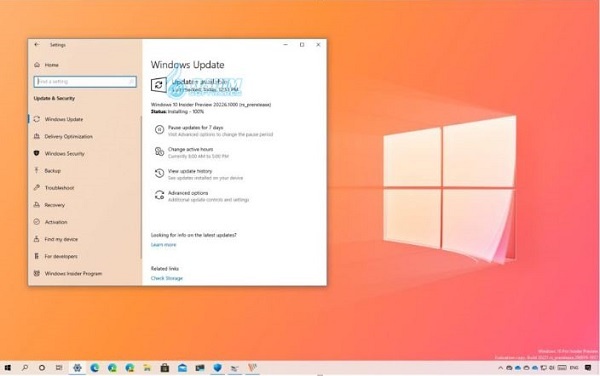The height and width of the screenshot is (376, 600).
Task: Click the Advanced options gear-arrows icon
Action: pos(159,195)
